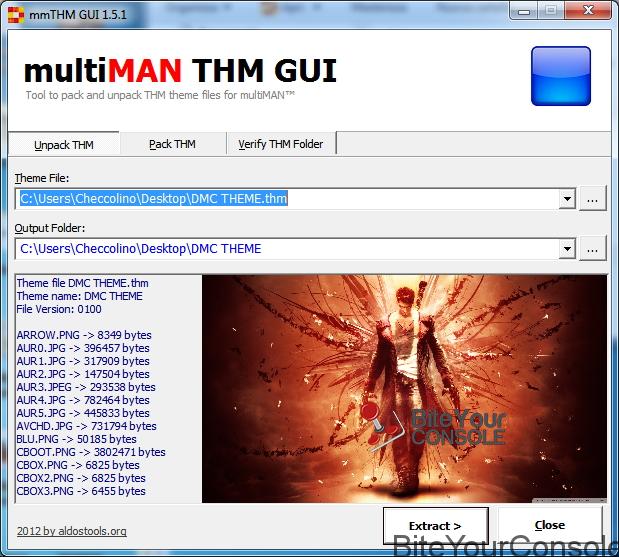Select the 'AVCHD.JPG -> 731794 bytes' entry
Viewport: 619px width, 557px height.
86,426
